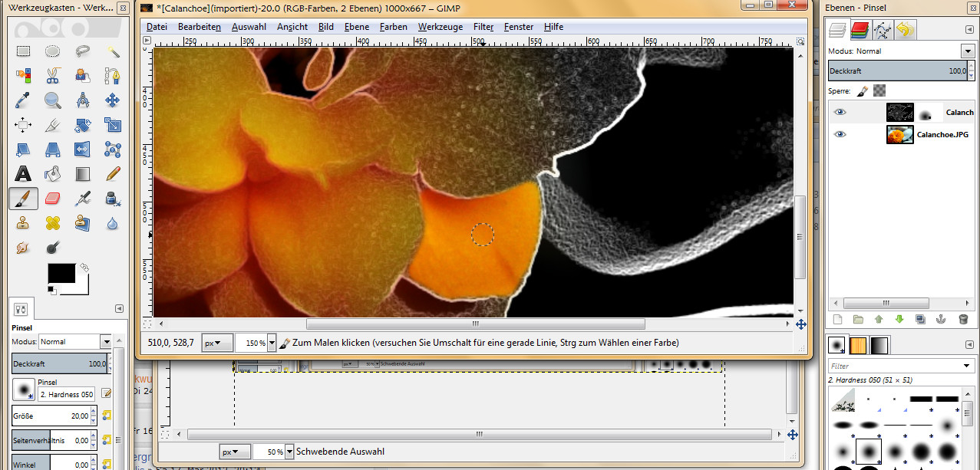Delete layer using trash icon
980x470 pixels.
click(x=963, y=319)
